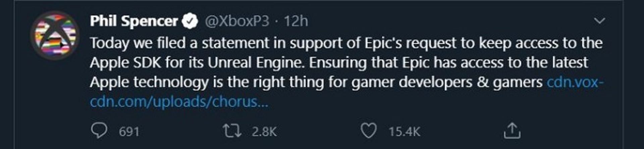Retweet using the arrows icon
This screenshot has height=149, width=644.
click(x=232, y=131)
